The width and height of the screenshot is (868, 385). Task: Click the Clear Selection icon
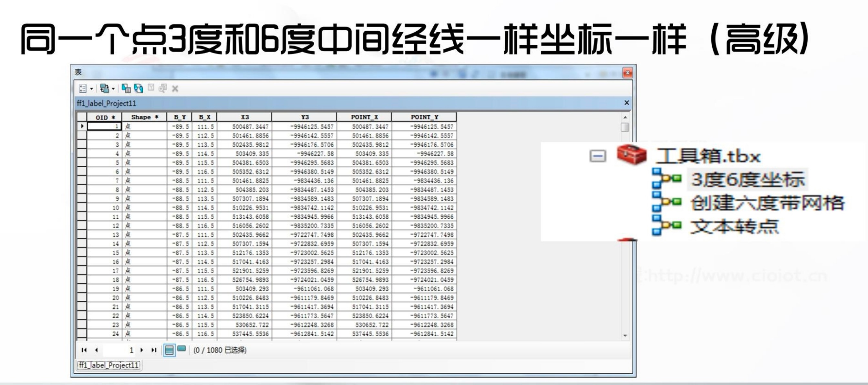(151, 88)
